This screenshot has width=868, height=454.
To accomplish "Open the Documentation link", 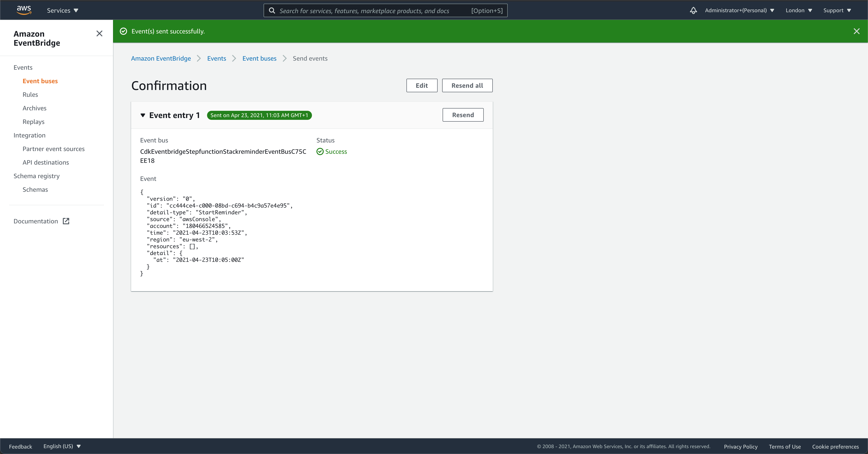I will click(x=36, y=221).
